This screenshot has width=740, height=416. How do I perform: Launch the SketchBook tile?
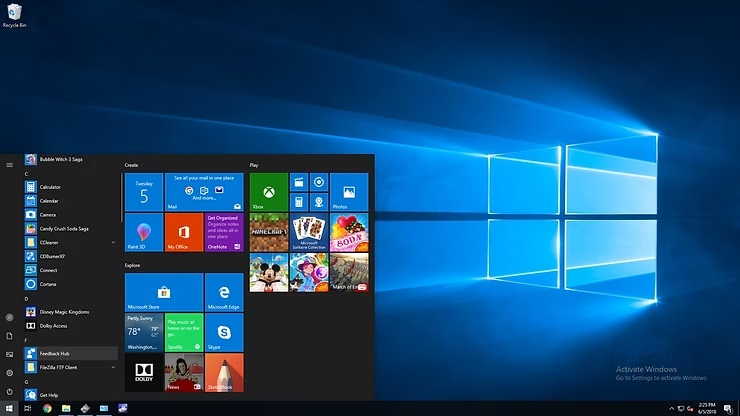224,373
